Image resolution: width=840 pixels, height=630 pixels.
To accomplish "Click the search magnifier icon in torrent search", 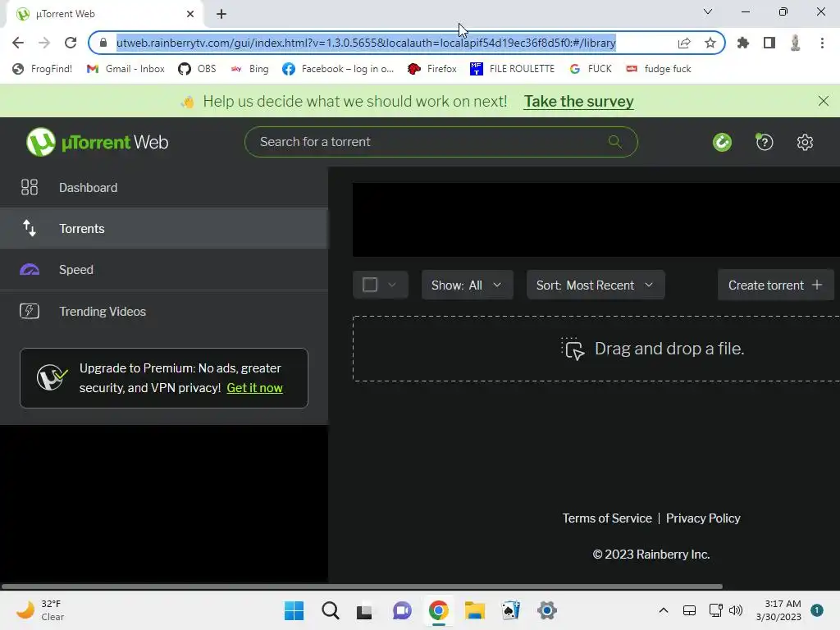I will coord(615,142).
